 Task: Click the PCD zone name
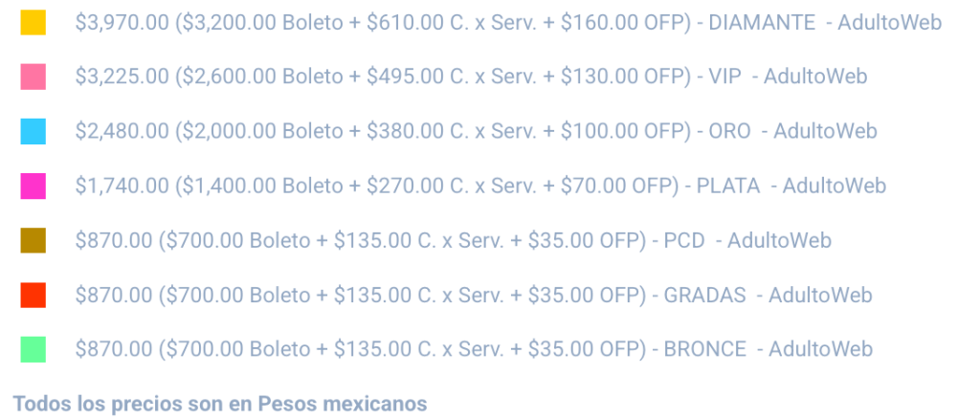pos(684,240)
